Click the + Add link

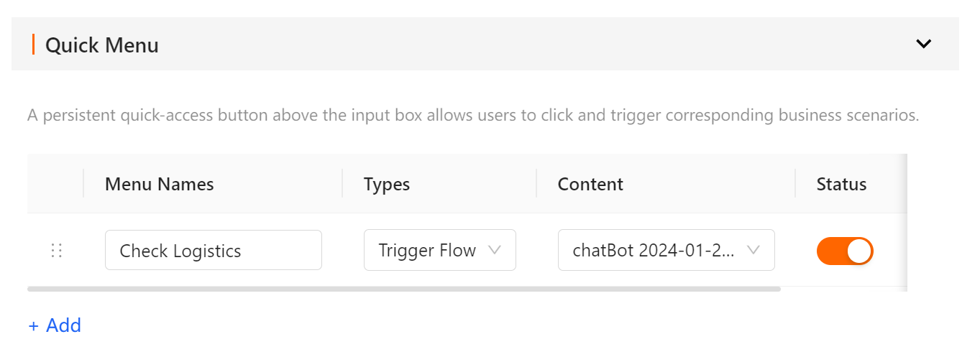(x=55, y=325)
